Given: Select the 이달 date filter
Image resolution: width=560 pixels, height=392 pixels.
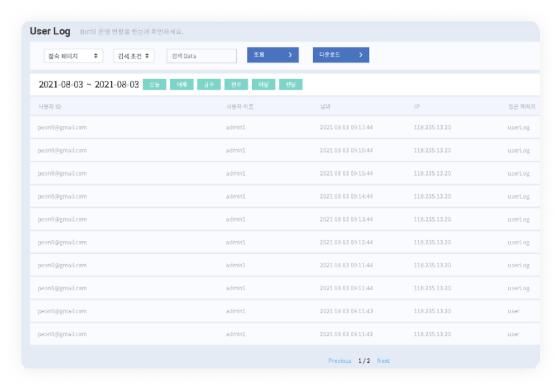Looking at the screenshot, I should click(x=263, y=85).
